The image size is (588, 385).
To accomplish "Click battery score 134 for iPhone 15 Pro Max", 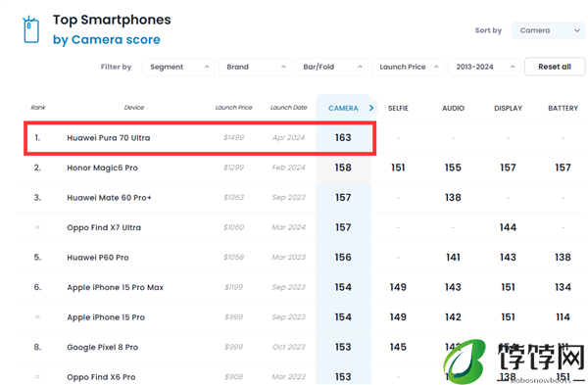I will click(x=563, y=288).
